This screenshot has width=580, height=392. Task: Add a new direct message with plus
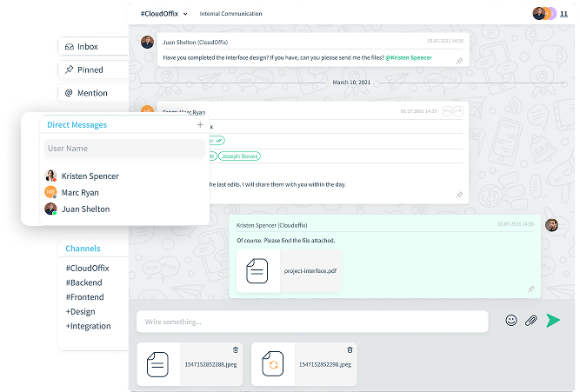[x=200, y=125]
